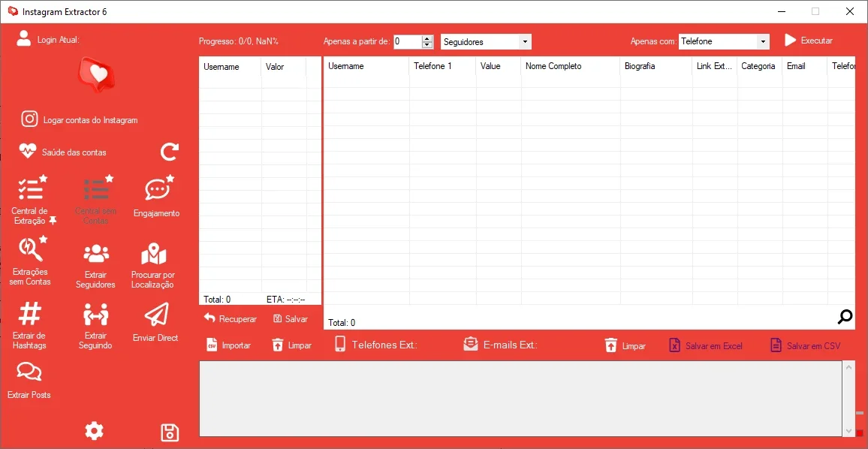The image size is (868, 449).
Task: Click the E-mails Ext: label
Action: pos(511,345)
